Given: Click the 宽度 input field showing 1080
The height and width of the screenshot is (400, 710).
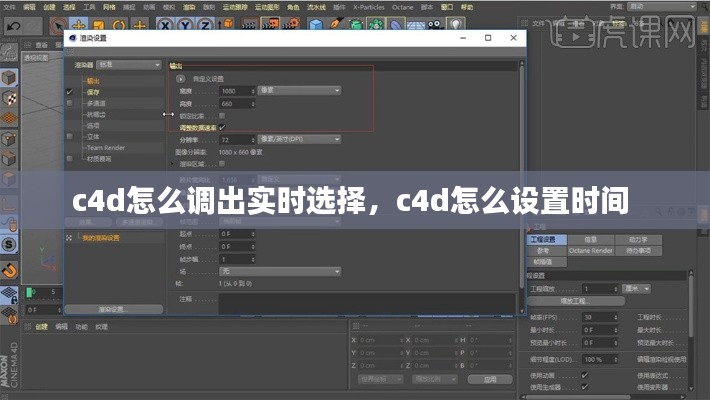Looking at the screenshot, I should [236, 90].
